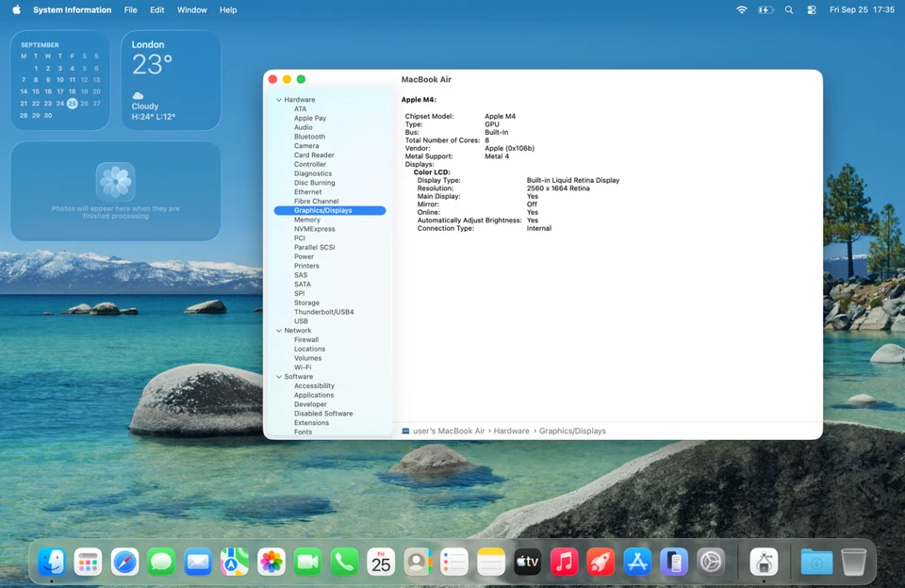The height and width of the screenshot is (588, 905).
Task: Click Hardware in the path bar
Action: coord(511,431)
